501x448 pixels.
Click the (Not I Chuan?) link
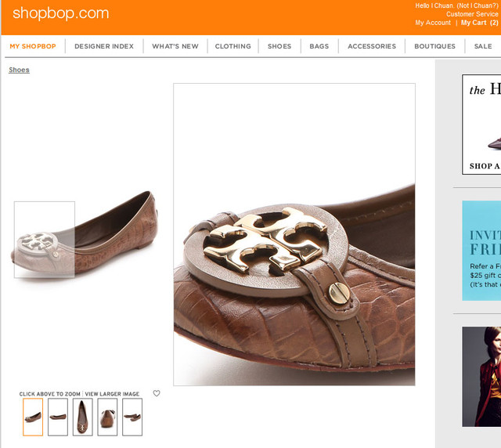[x=478, y=5]
